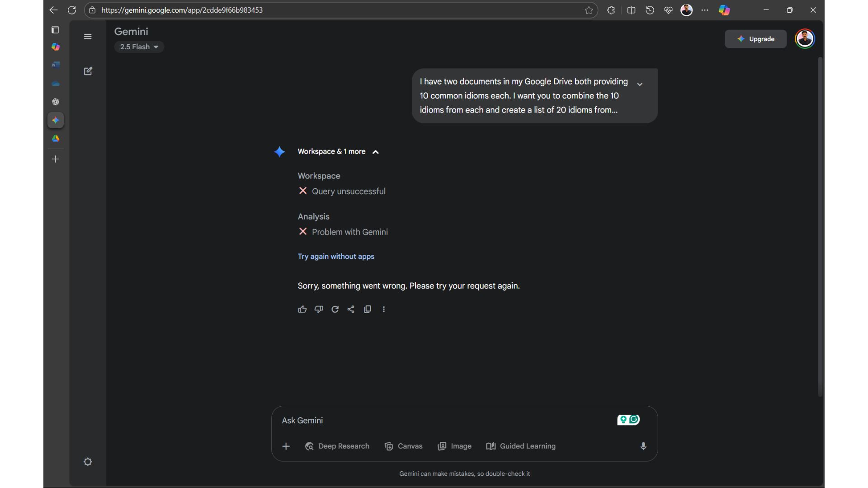
Task: Click the Upgrade button
Action: (755, 39)
